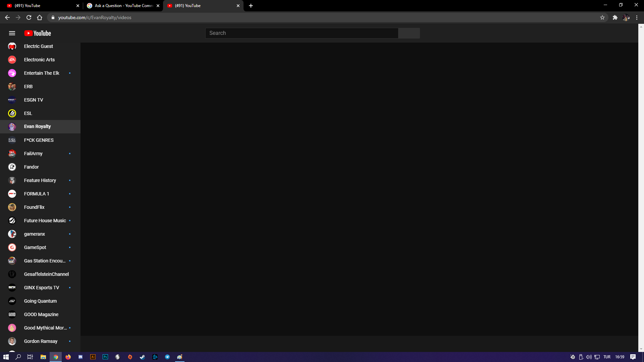Screen dimensions: 644x362
Task: Open Telegram from the taskbar
Action: coord(167,357)
